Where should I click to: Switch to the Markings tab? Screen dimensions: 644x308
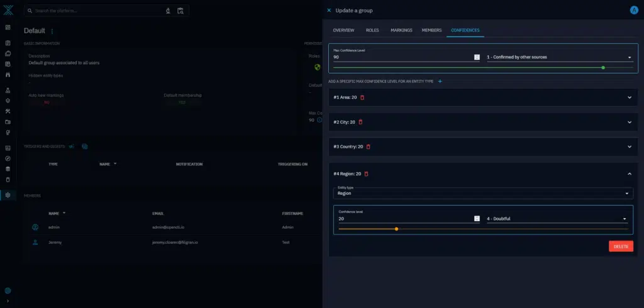(401, 30)
